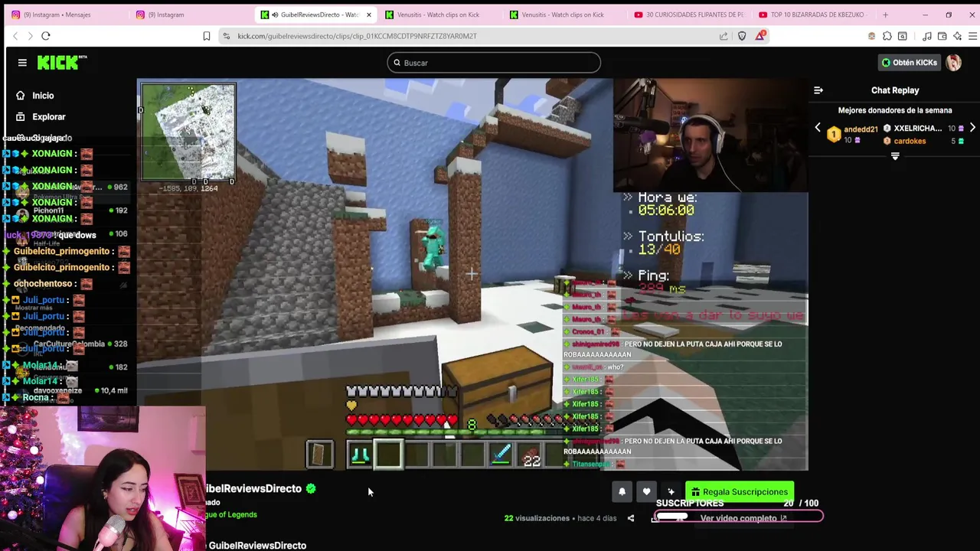
Task: Open Explorar in the sidebar
Action: 49,117
